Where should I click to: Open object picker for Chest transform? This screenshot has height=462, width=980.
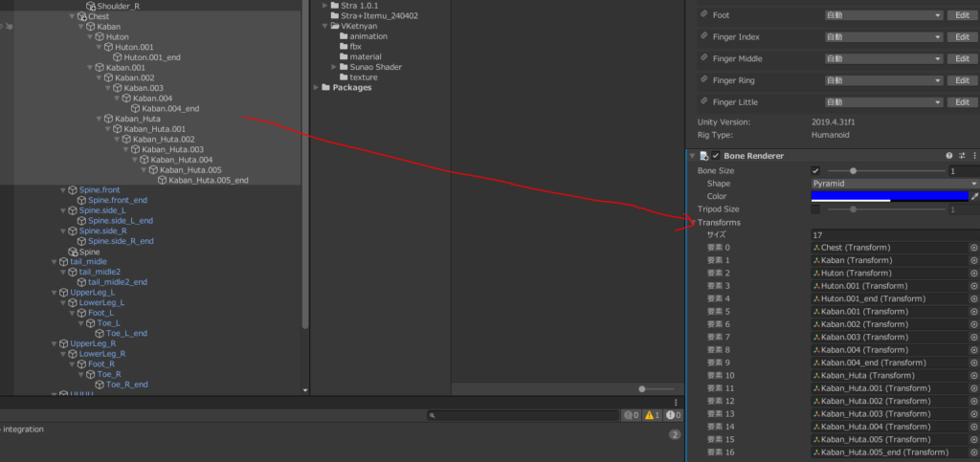(973, 248)
